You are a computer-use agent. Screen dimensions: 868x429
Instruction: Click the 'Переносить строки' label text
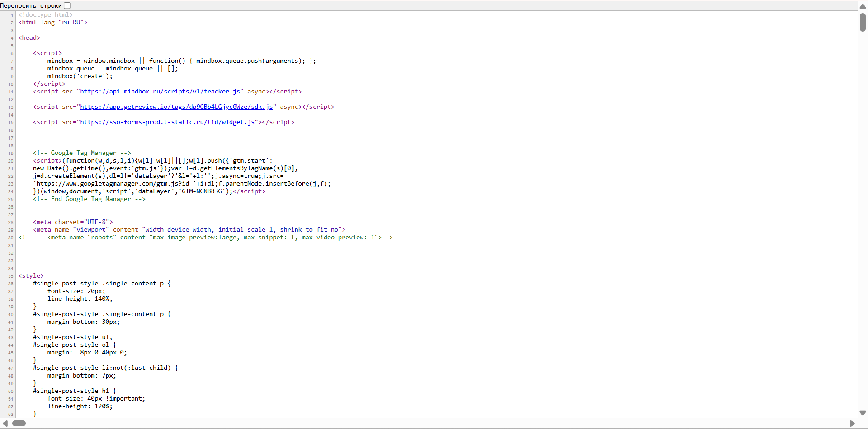31,5
